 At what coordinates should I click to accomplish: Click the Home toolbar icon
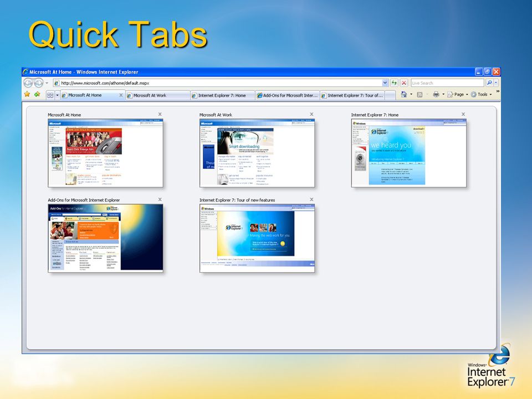coord(404,94)
